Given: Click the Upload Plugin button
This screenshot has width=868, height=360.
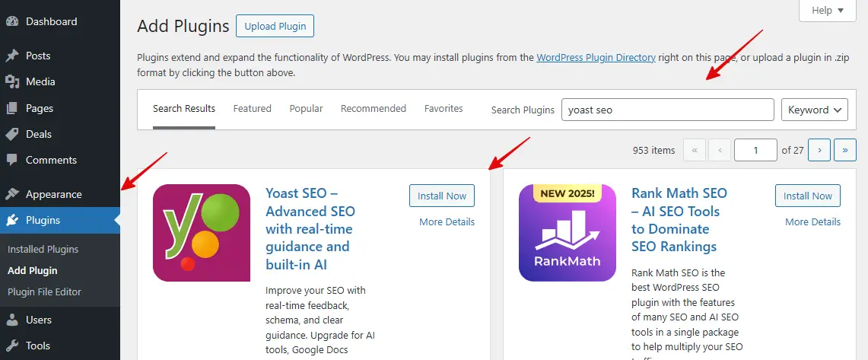Looking at the screenshot, I should 275,26.
